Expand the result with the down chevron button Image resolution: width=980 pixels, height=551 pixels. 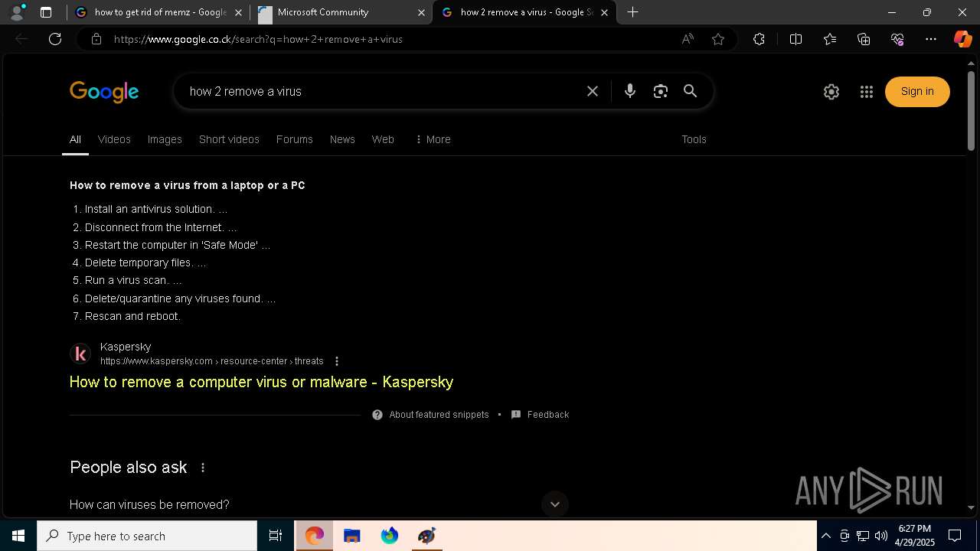point(555,504)
